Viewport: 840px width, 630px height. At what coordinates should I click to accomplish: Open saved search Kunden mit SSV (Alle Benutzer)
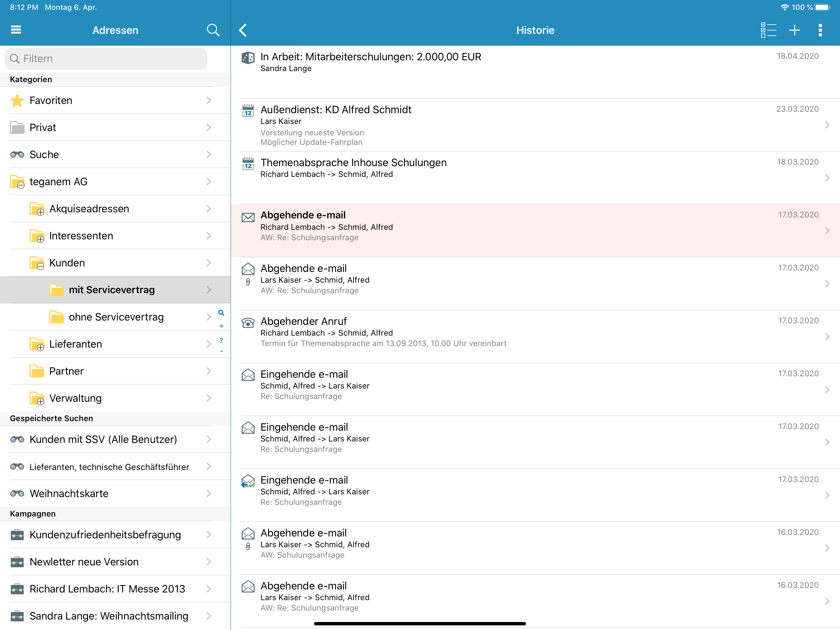coord(115,439)
